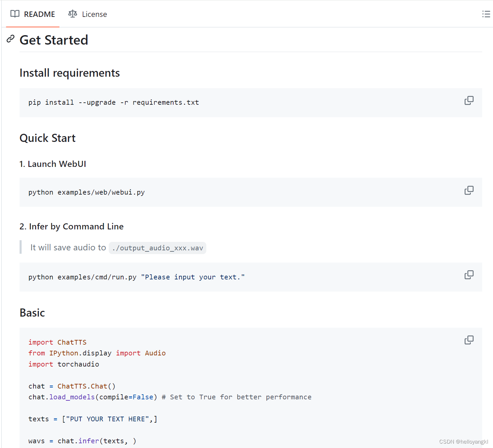Click the 'Set to True for better performance' comment

236,397
